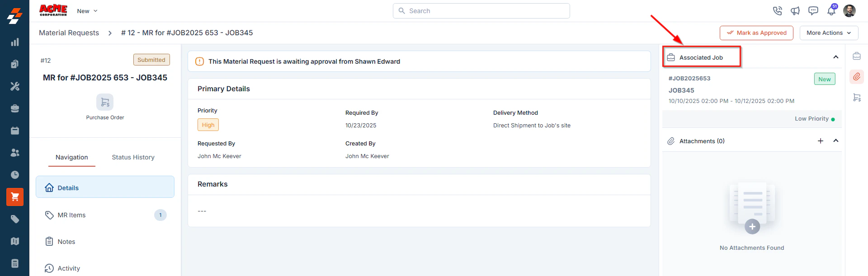Screen dimensions: 868x276
Task: Click the Remarks heading
Action: pos(212,184)
